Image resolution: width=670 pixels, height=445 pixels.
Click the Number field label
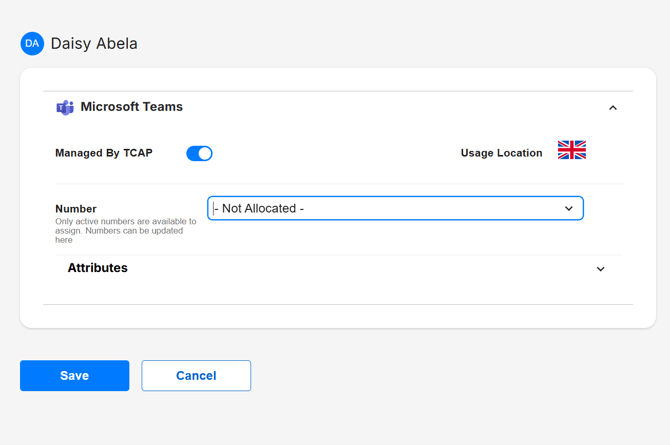click(76, 209)
